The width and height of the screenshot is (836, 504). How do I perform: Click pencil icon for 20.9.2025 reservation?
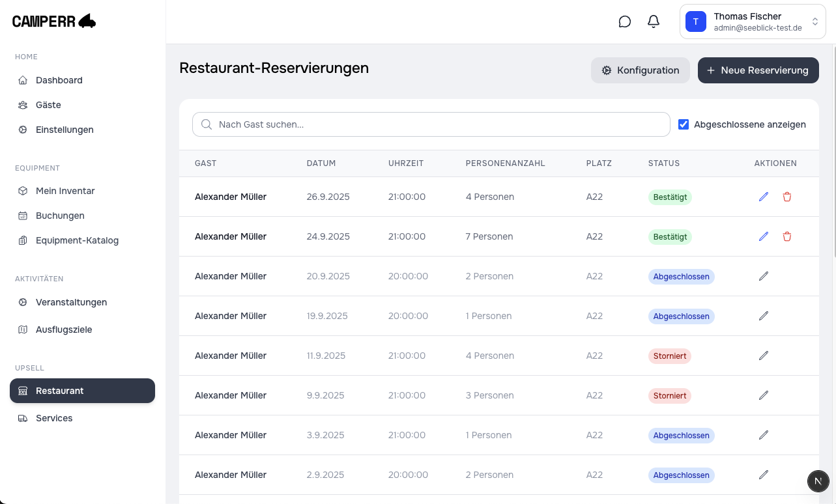764,276
